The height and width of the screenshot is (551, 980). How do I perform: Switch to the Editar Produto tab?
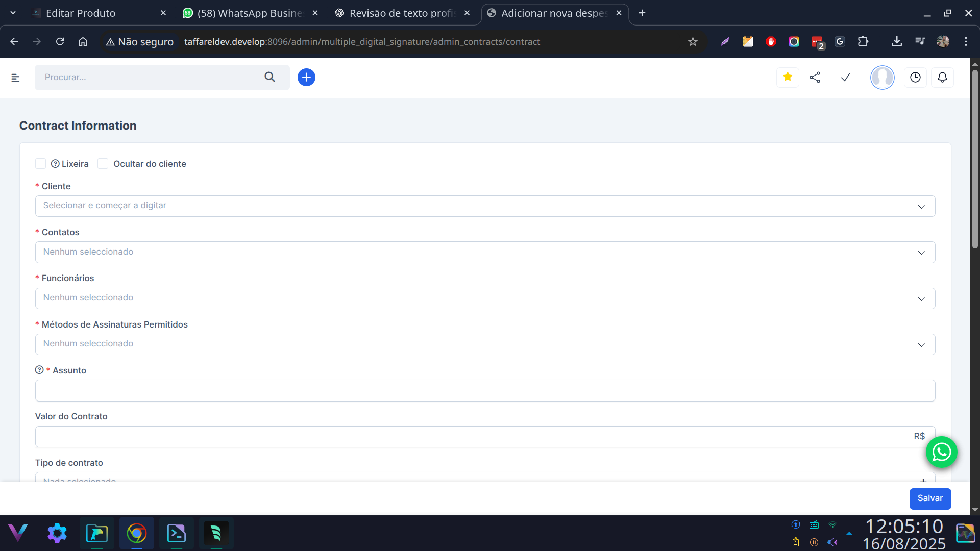pyautogui.click(x=81, y=13)
